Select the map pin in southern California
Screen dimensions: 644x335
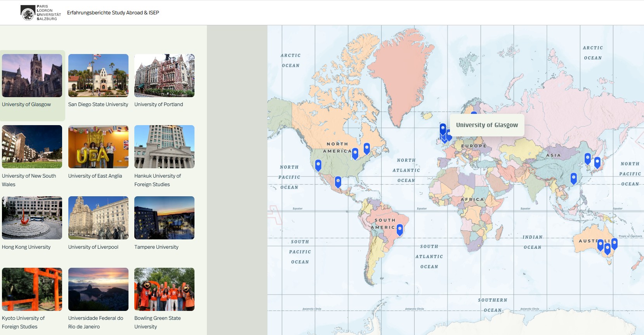[318, 165]
